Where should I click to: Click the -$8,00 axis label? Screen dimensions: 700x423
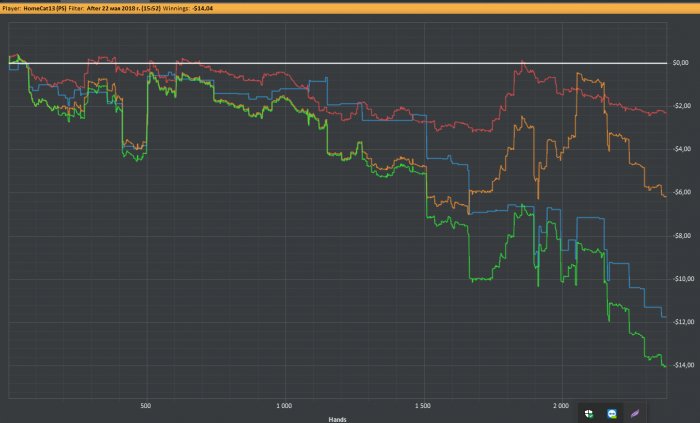pyautogui.click(x=683, y=236)
